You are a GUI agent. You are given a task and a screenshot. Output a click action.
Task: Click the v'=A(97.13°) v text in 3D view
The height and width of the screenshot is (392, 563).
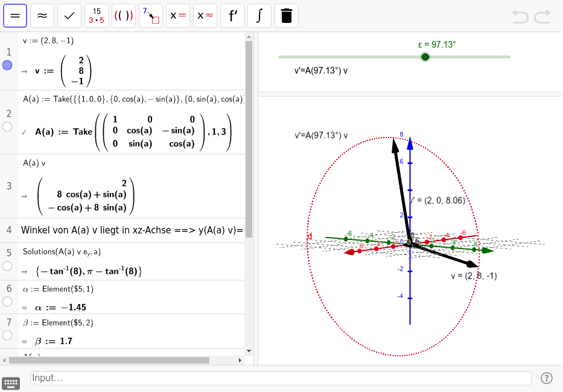[321, 136]
